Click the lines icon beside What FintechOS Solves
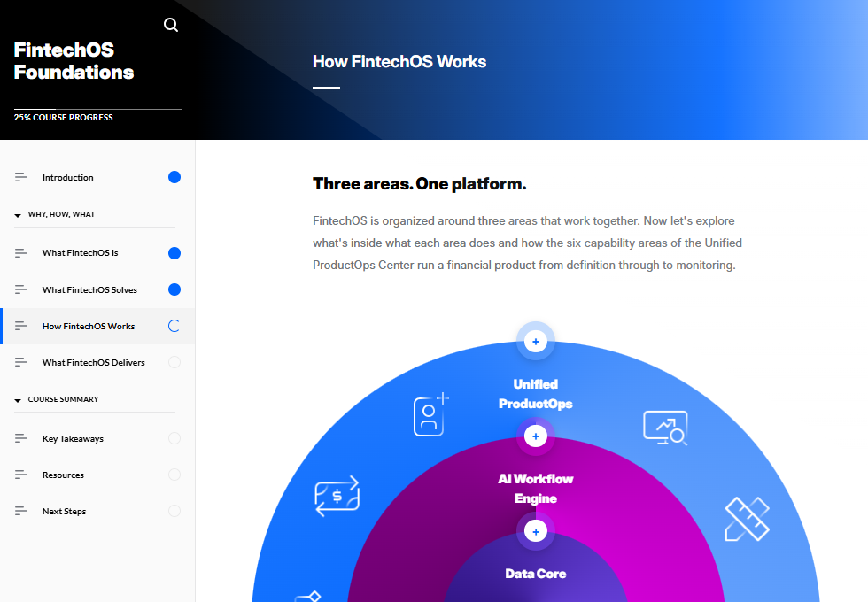This screenshot has width=868, height=602. [x=21, y=289]
